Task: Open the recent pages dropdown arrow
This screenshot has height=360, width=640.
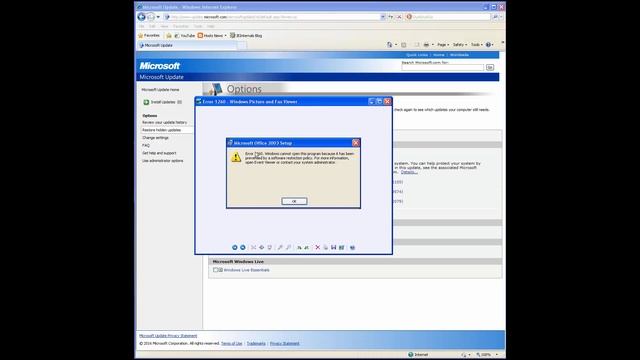Action: [x=158, y=17]
